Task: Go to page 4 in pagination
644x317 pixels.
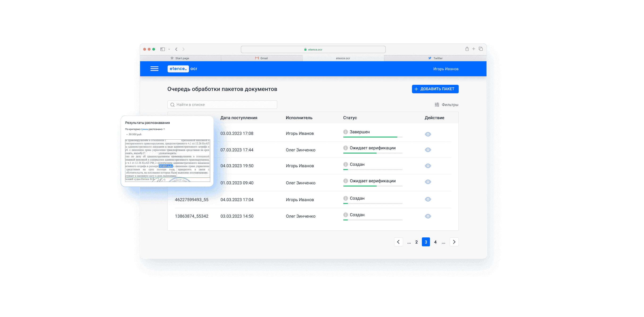Action: pos(435,242)
